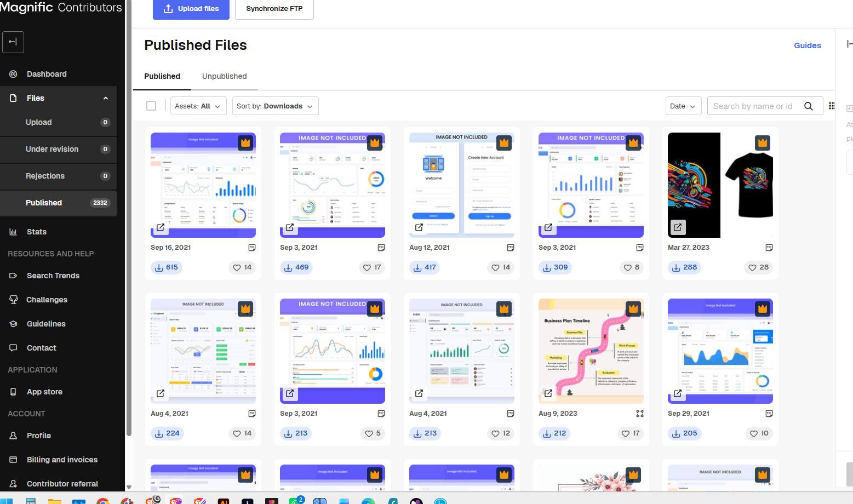853x504 pixels.
Task: Expand the right side panel icon
Action: click(x=849, y=44)
